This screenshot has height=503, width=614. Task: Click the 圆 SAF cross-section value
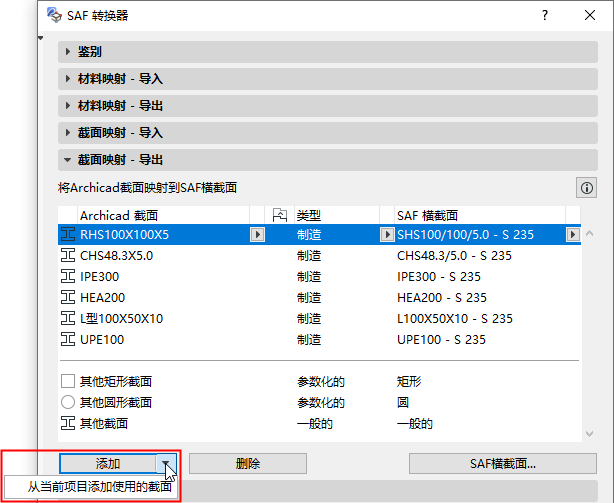(x=403, y=402)
